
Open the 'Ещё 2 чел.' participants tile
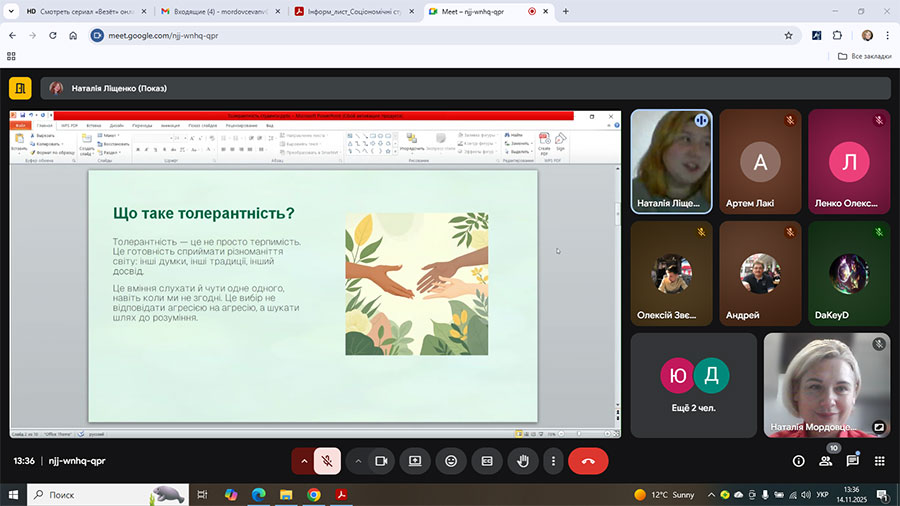[694, 385]
